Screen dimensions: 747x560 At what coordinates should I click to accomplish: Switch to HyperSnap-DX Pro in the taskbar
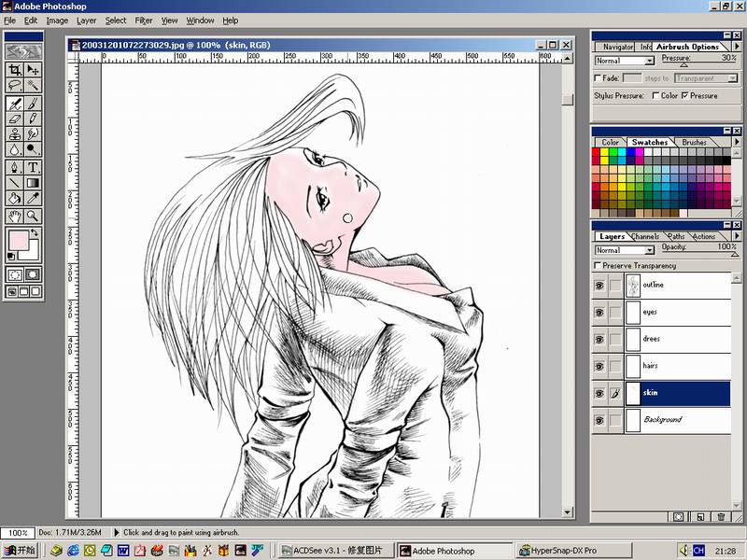[574, 551]
